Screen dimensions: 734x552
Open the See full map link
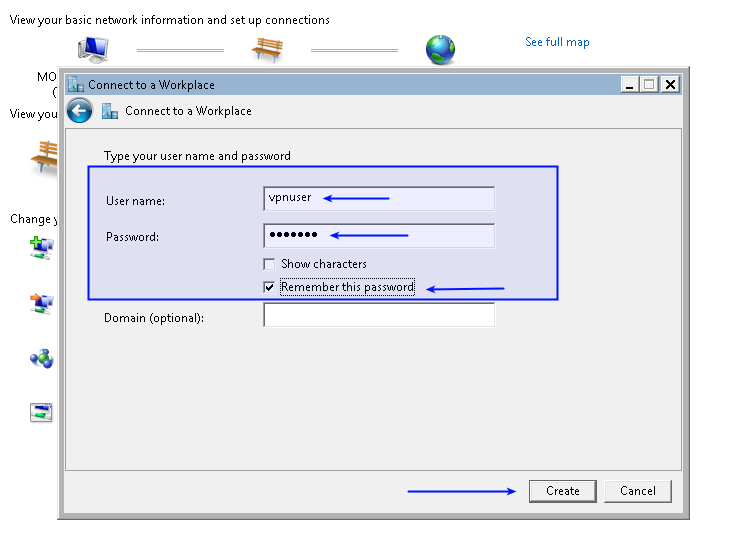[557, 42]
